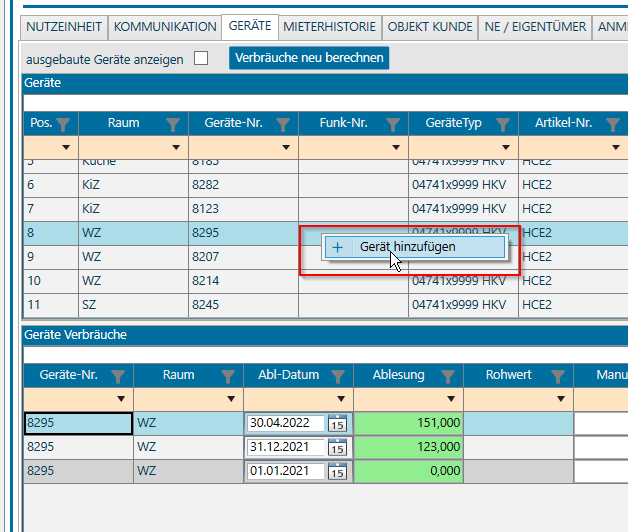Image resolution: width=628 pixels, height=532 pixels.
Task: Open the upper Geräte-Nr. filter row dropdown
Action: (286, 147)
